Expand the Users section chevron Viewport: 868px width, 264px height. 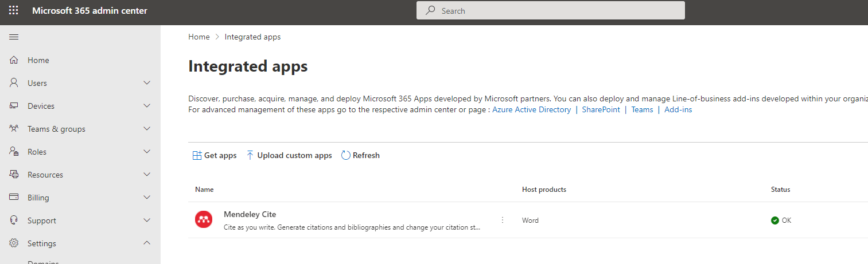pyautogui.click(x=147, y=83)
